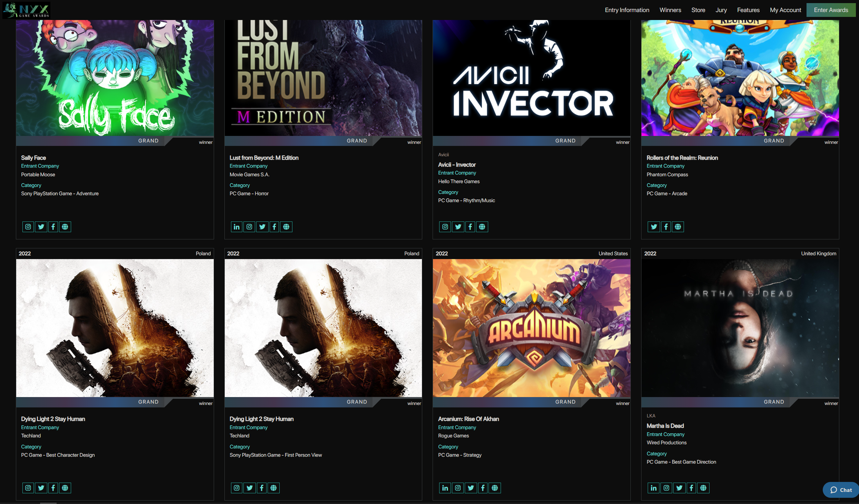
Task: Open Sally Face entry title
Action: point(33,158)
